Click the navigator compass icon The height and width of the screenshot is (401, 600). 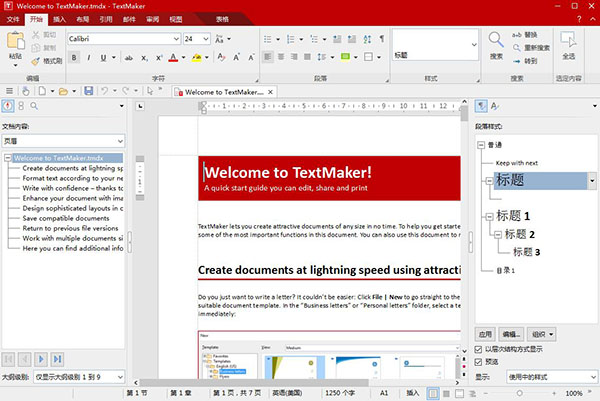click(8, 106)
